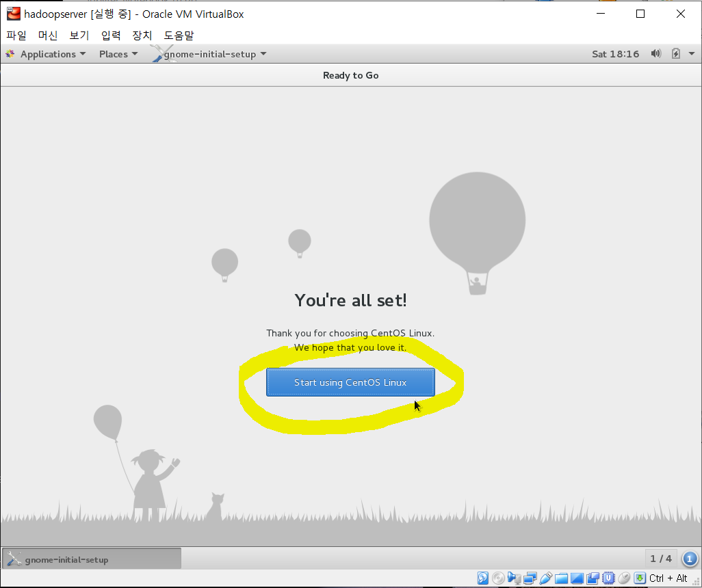
Task: Click the volume speaker icon in top panel
Action: point(656,54)
